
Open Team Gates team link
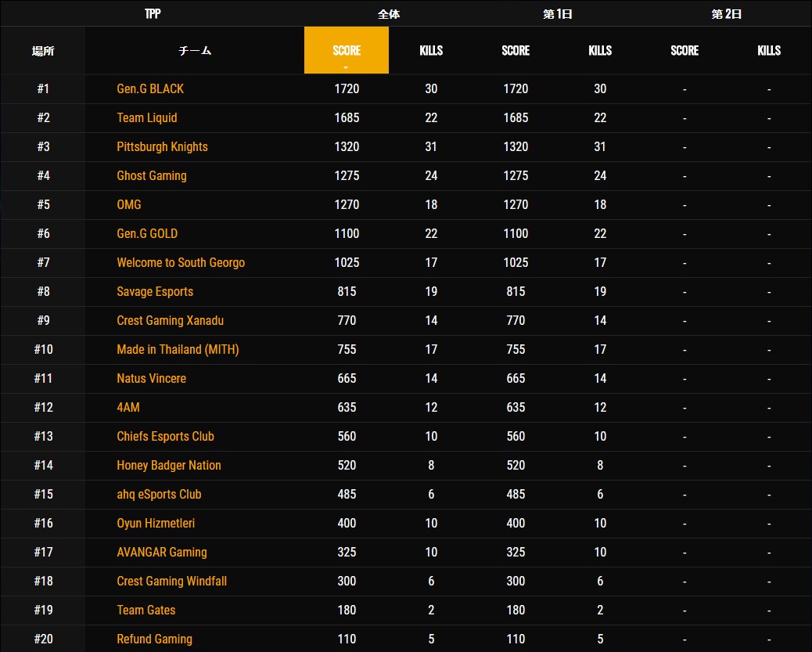[x=146, y=610]
